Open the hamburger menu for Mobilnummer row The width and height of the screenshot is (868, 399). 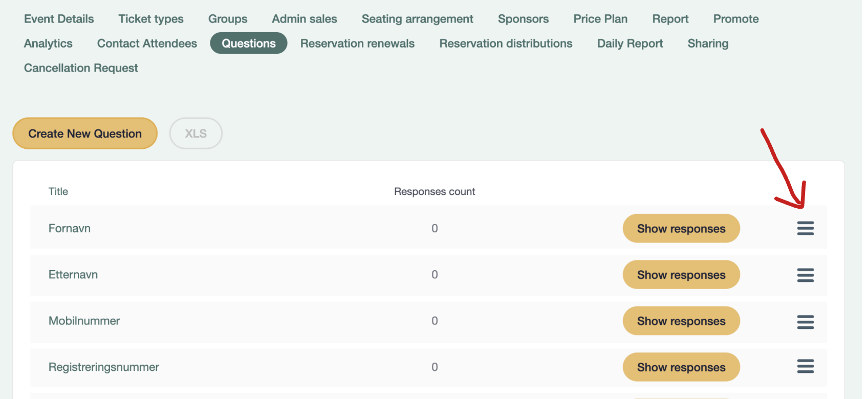point(805,321)
